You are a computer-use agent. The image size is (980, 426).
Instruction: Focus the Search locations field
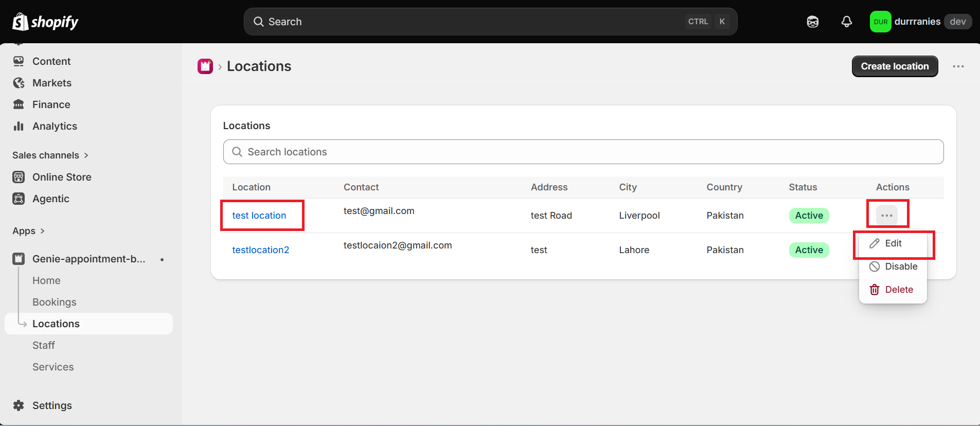point(583,152)
